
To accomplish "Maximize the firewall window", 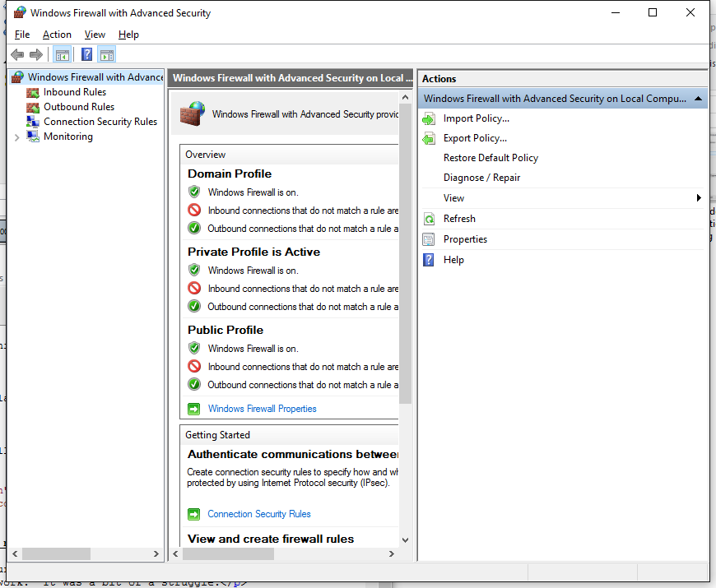I will tap(653, 12).
